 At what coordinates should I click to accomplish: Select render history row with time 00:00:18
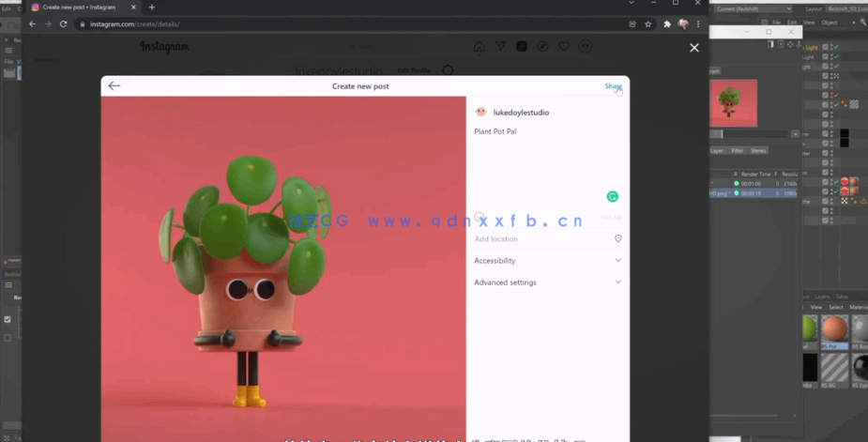click(x=754, y=193)
